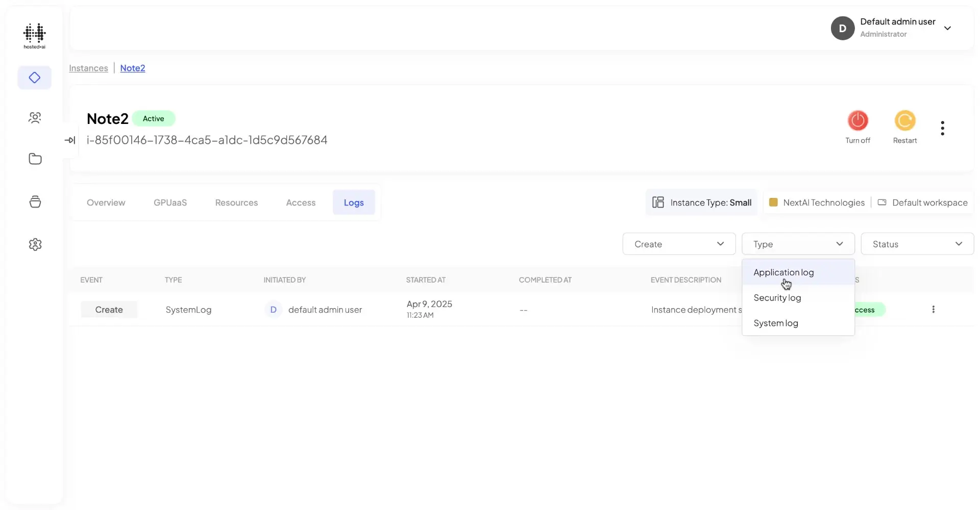Select System log from the Type menu
The image size is (980, 510).
coord(776,323)
